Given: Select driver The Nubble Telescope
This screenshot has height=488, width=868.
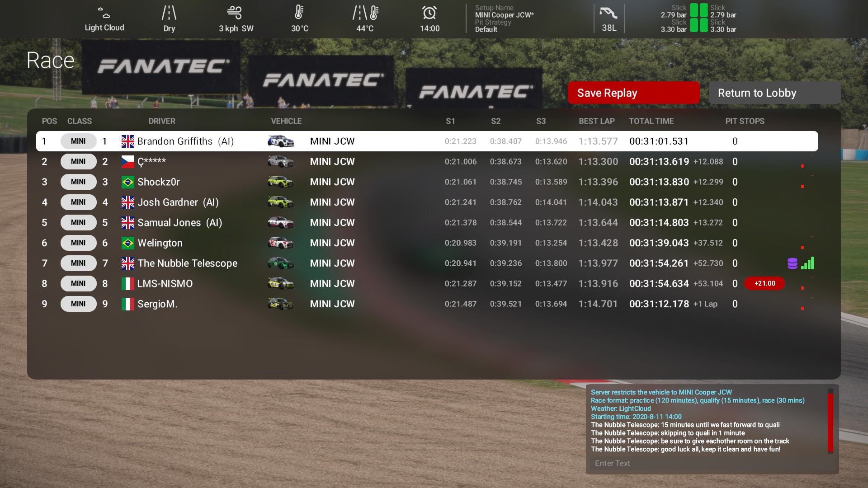Looking at the screenshot, I should (x=188, y=263).
